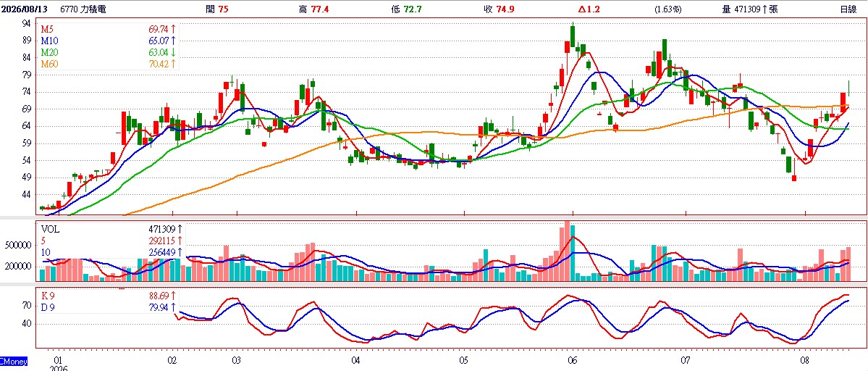868x371 pixels.
Task: Click the 70 level on KD axis
Action: click(27, 305)
